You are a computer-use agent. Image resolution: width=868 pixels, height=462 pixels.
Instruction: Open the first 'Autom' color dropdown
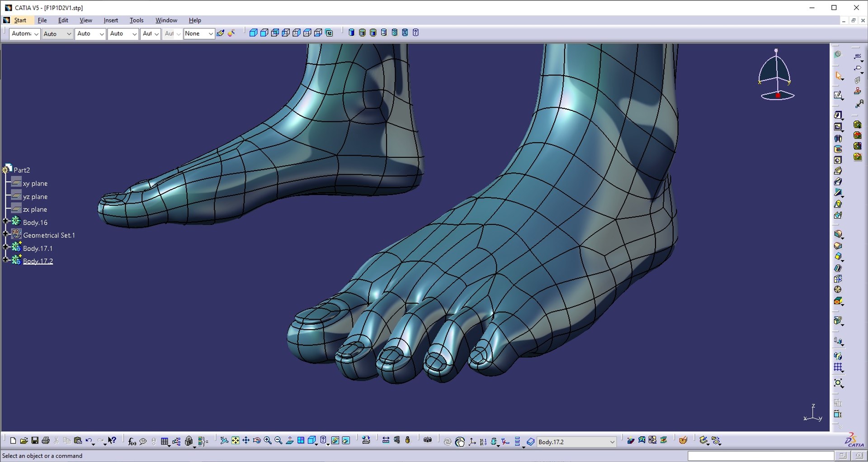click(x=25, y=33)
